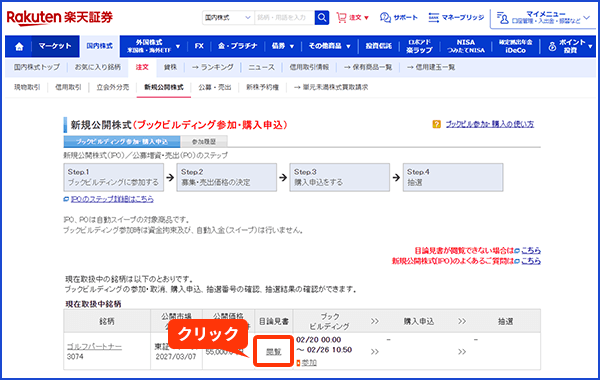Open マネーブリッジ bank icon link
600x380 pixels.
[456, 18]
